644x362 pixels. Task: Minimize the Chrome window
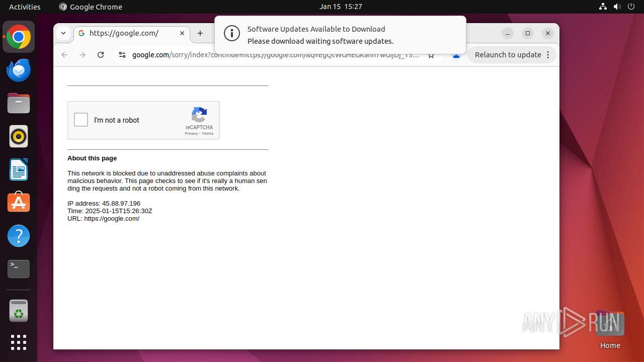point(508,33)
